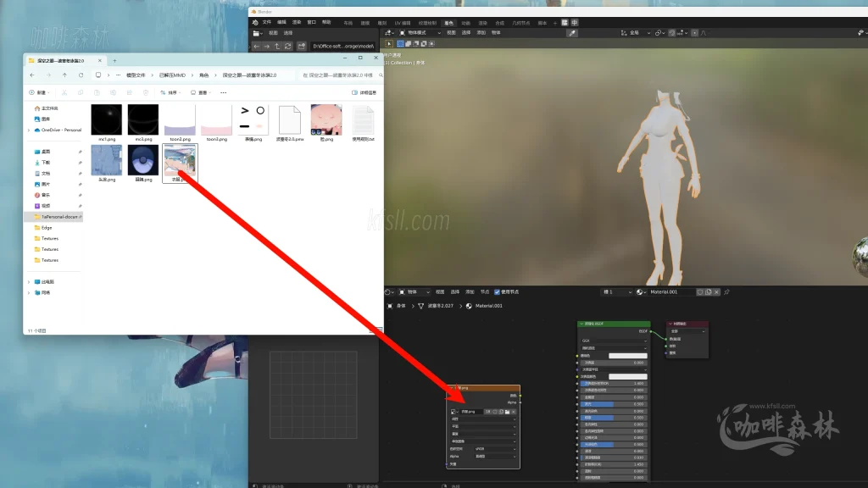Go back in Blender file browser
This screenshot has height=488, width=868.
(x=256, y=47)
